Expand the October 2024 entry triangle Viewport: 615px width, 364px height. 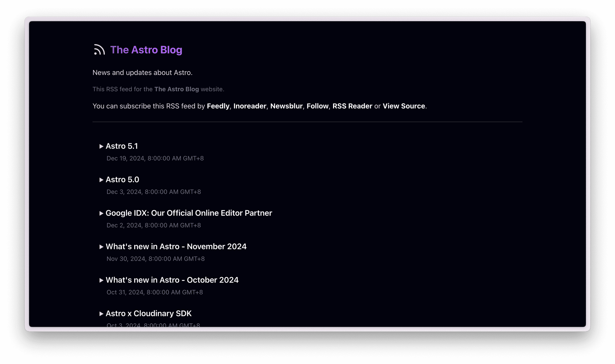point(101,280)
